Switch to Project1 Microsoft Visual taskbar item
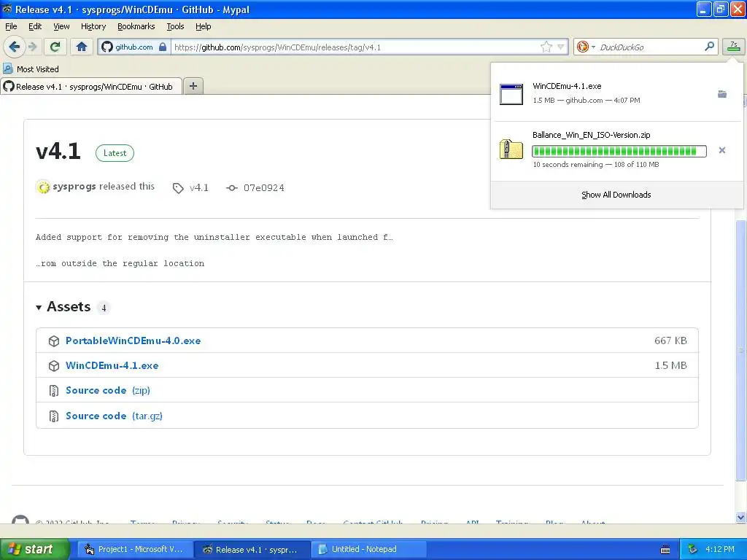 (x=135, y=549)
